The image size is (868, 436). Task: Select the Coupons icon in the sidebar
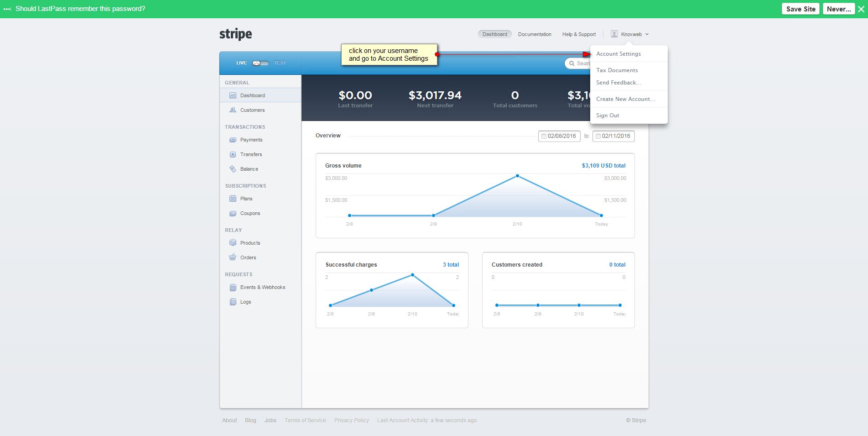(x=233, y=213)
